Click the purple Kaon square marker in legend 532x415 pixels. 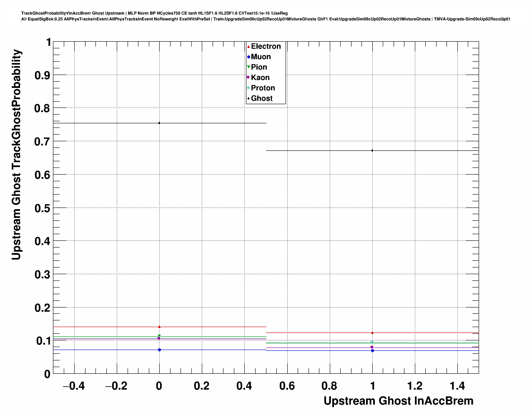click(248, 77)
